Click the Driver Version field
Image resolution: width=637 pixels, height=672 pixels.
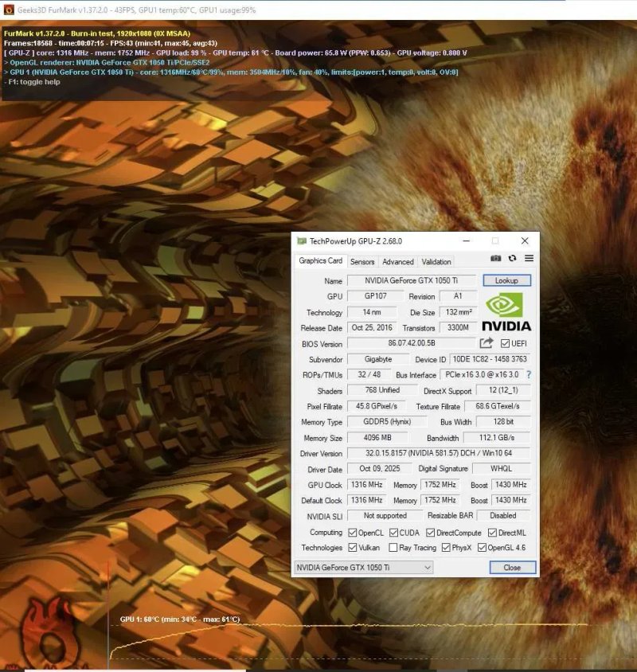pyautogui.click(x=439, y=453)
